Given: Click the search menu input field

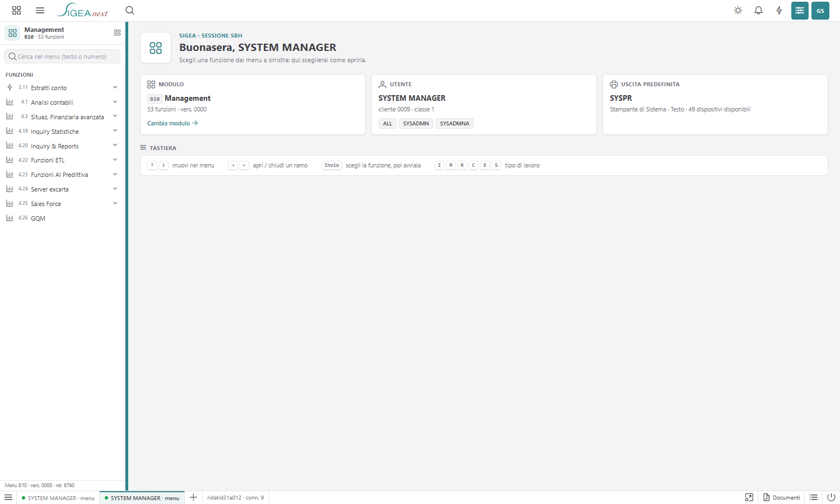Looking at the screenshot, I should coord(63,57).
